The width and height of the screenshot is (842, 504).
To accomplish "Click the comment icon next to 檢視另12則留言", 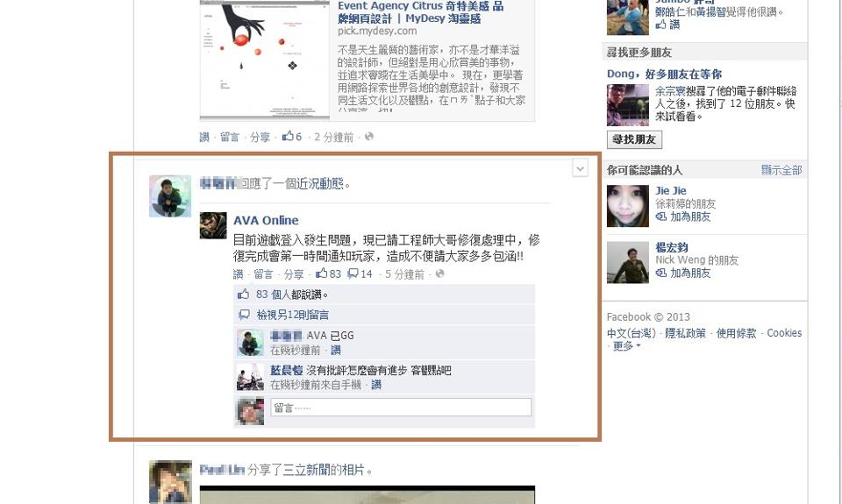I will [x=245, y=315].
